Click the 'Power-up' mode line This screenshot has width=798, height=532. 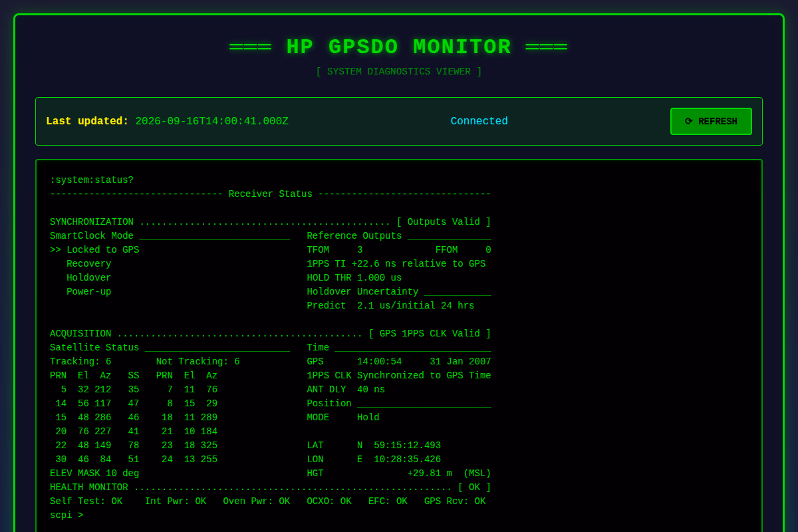89,292
